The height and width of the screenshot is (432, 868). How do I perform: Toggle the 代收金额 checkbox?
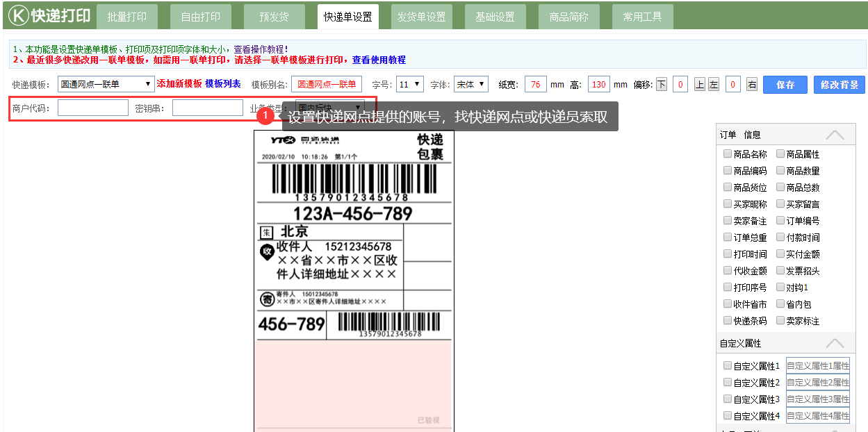click(x=727, y=271)
